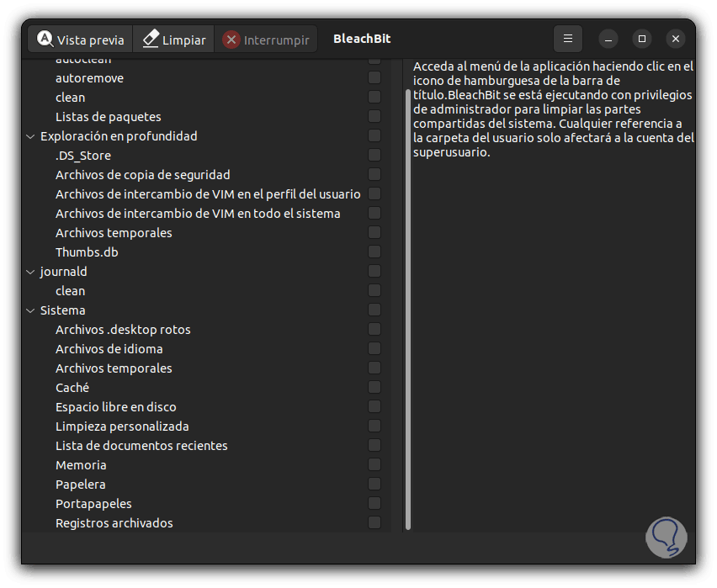This screenshot has height=588, width=717.
Task: Select the Thumbs.db entry
Action: (87, 252)
